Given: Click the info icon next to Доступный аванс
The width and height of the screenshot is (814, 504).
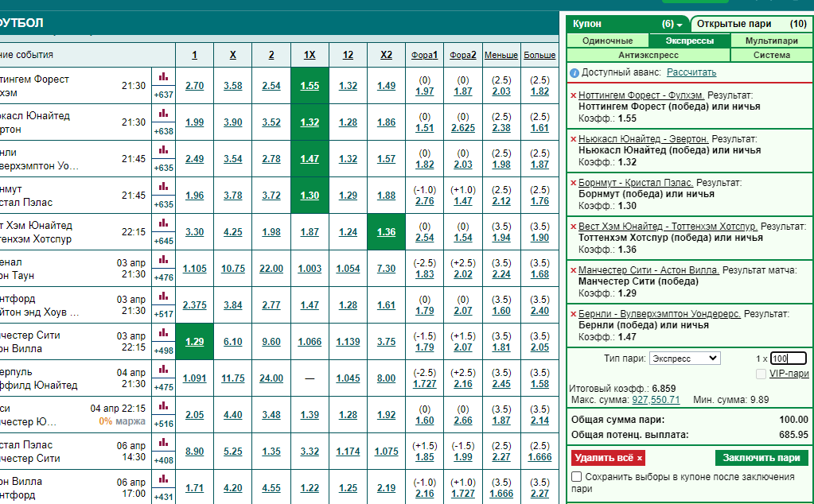Looking at the screenshot, I should coord(574,73).
